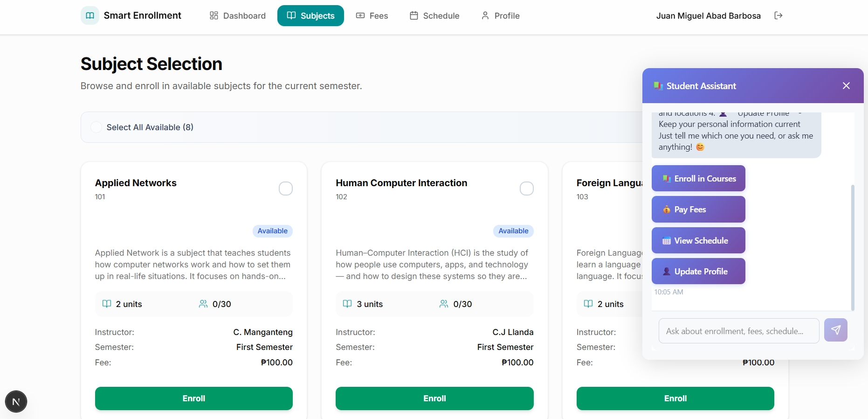
Task: Switch to the Subjects tab
Action: (310, 15)
